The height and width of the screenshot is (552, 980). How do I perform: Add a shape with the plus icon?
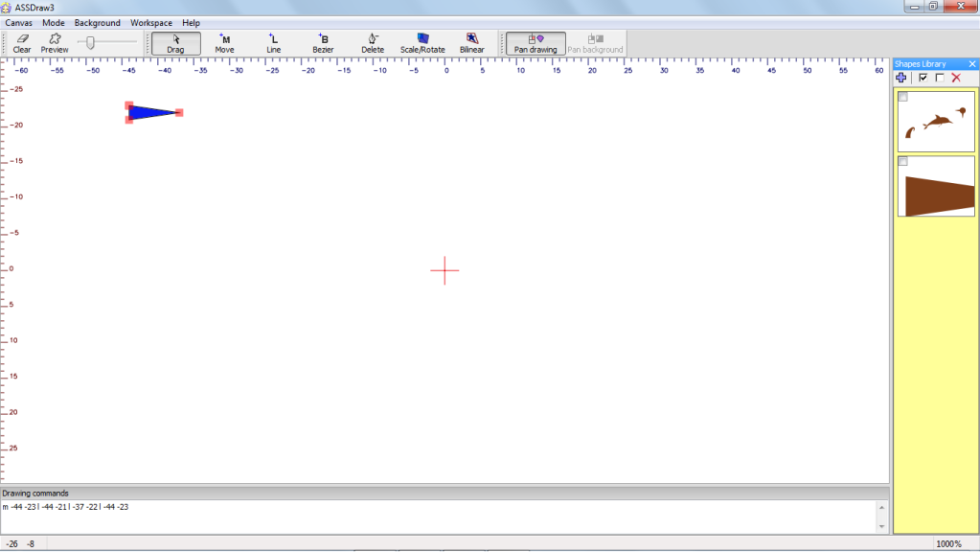pyautogui.click(x=901, y=78)
